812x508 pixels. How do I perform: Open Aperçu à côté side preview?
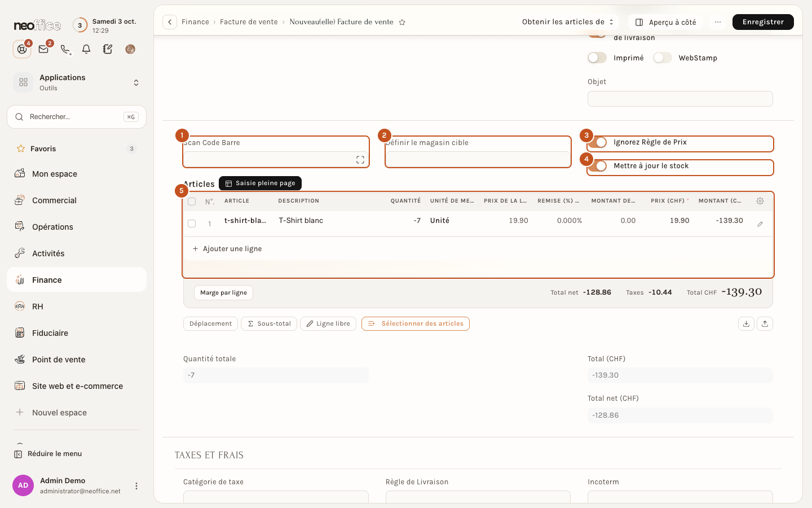[x=666, y=22]
